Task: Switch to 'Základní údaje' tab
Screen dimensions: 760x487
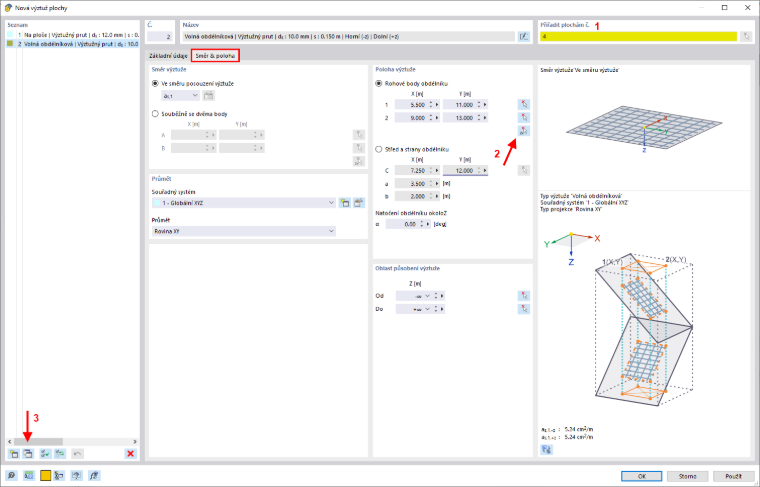Action: pyautogui.click(x=168, y=56)
